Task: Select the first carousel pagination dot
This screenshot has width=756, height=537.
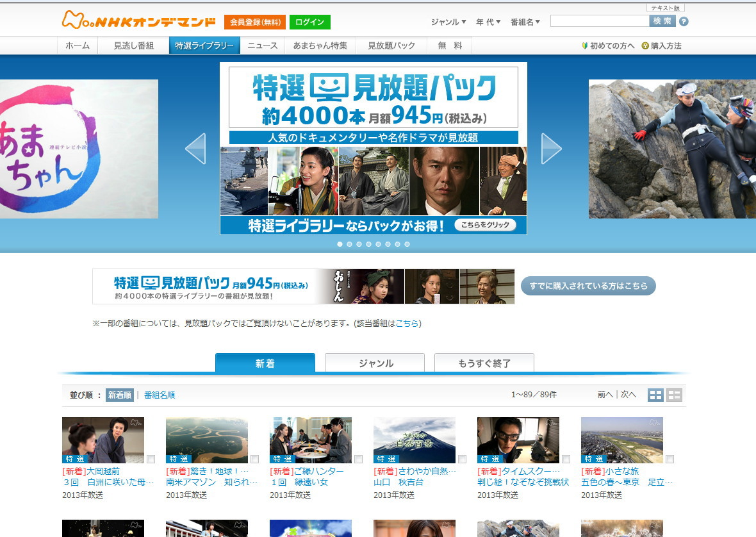Action: (340, 244)
